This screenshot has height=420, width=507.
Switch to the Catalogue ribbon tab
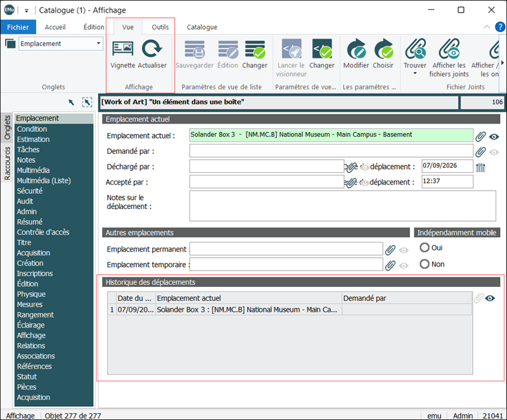coord(202,27)
